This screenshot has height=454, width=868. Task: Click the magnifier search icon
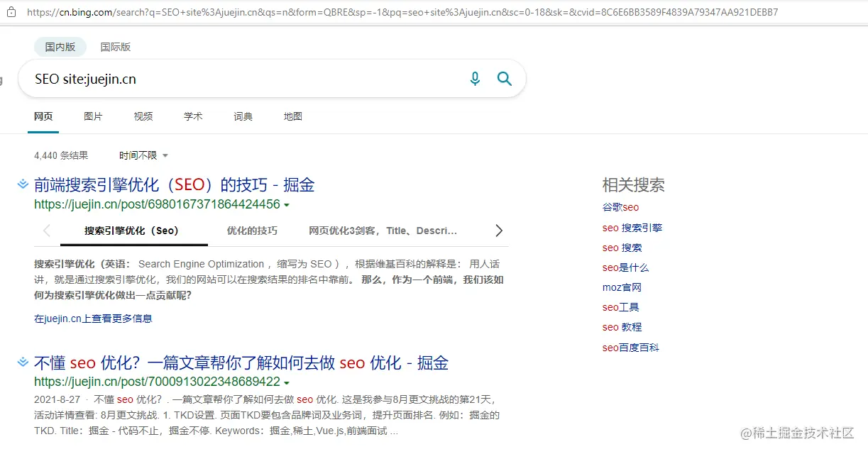[x=505, y=79]
